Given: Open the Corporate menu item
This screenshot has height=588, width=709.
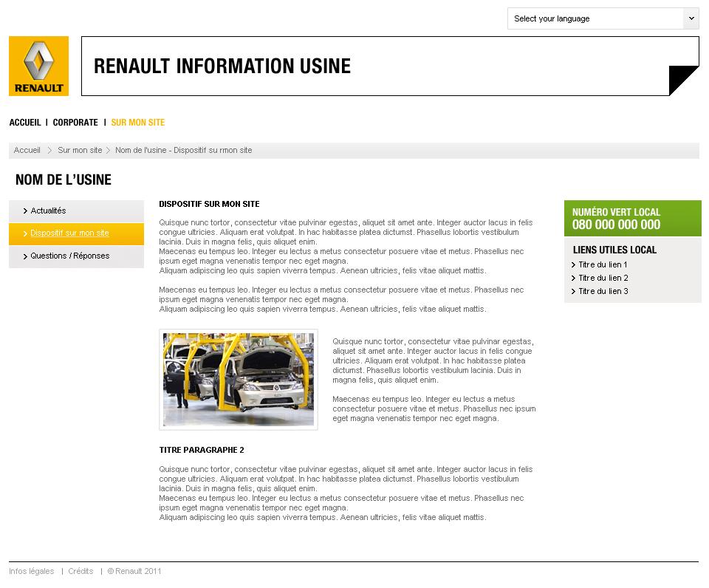Looking at the screenshot, I should [75, 123].
